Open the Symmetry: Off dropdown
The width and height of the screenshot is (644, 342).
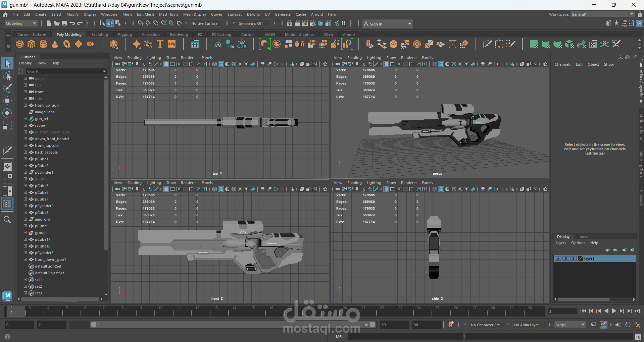coord(253,23)
